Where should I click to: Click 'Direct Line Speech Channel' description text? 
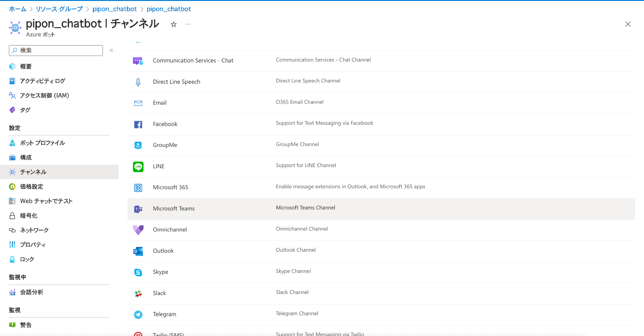308,81
